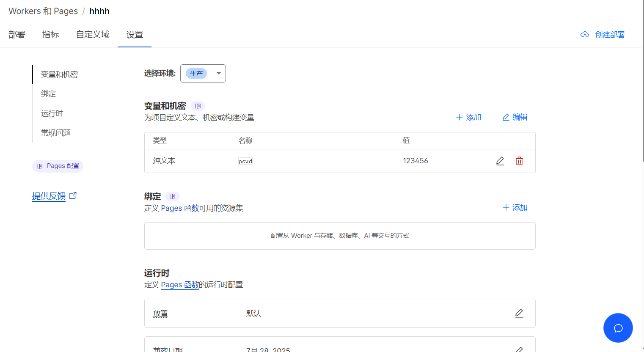Open the Pages 配置 badge link
Screen dimensions: 644x352
[x=58, y=166]
